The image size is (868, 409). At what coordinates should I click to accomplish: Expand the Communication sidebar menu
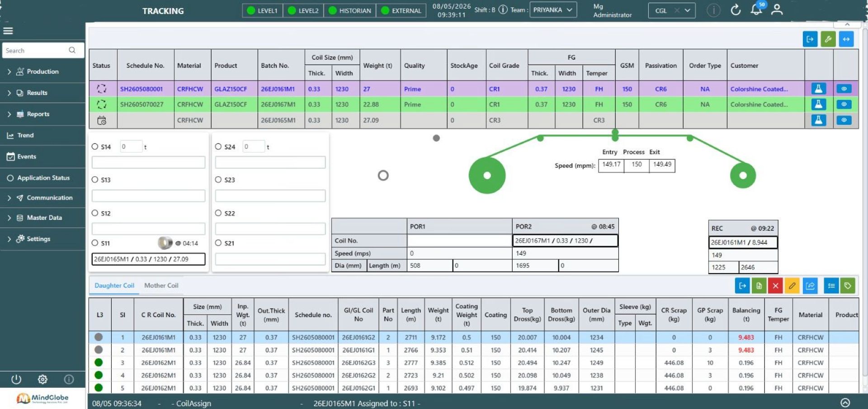pyautogui.click(x=42, y=198)
